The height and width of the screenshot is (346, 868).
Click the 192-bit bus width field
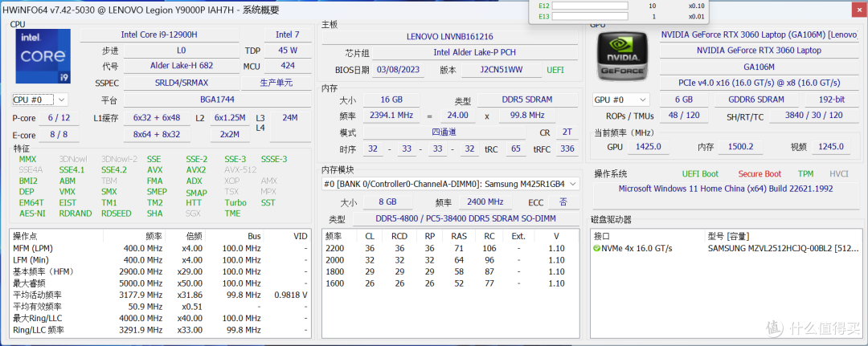click(832, 100)
